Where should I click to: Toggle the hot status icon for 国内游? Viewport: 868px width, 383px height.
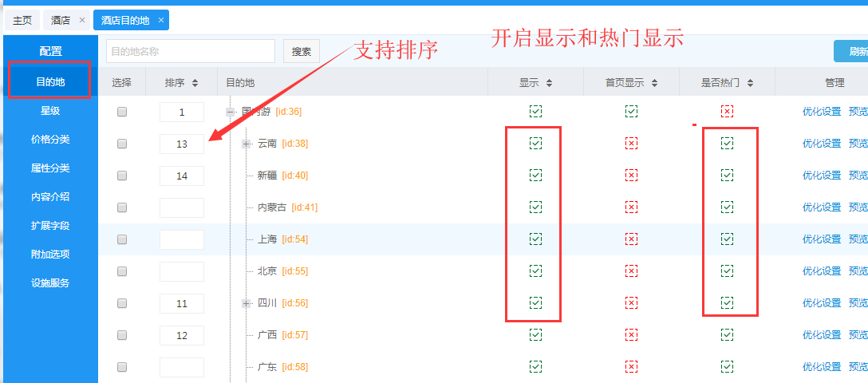point(727,112)
